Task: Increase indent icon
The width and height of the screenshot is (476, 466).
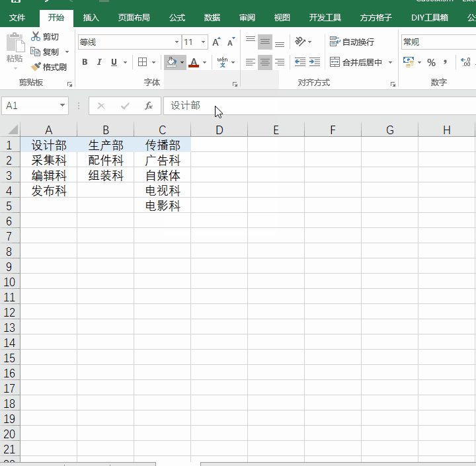Action: click(315, 62)
